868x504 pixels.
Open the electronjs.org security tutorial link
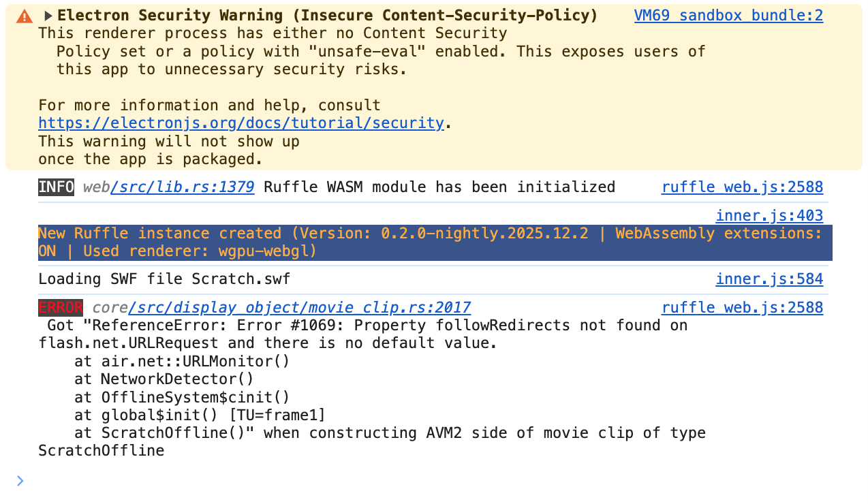click(241, 123)
